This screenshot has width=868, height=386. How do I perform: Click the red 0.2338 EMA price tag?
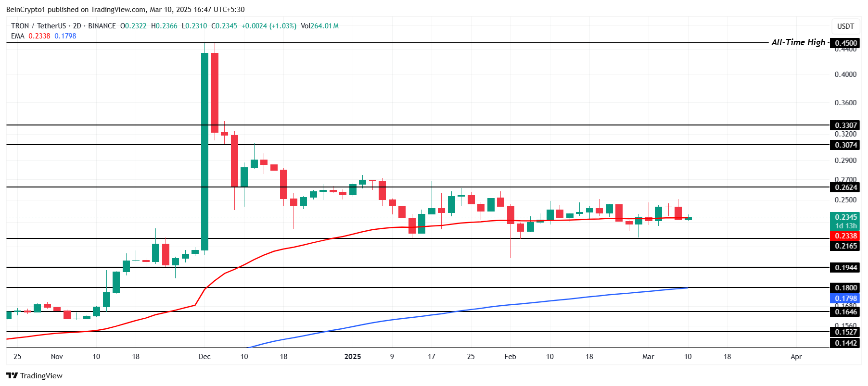tap(845, 236)
